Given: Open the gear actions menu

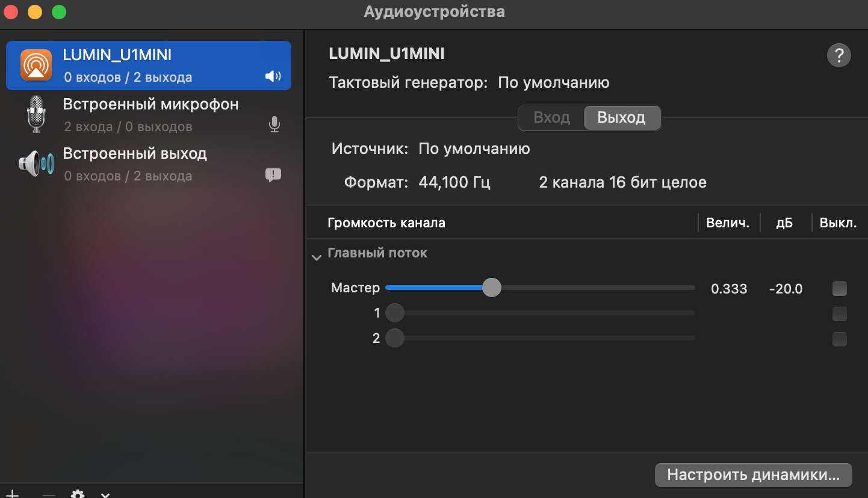Looking at the screenshot, I should 78,494.
